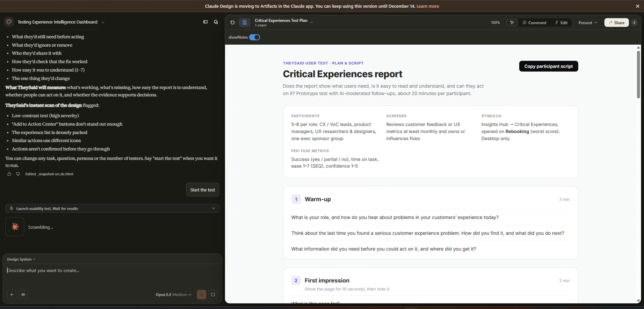Screen dimensions: 644x309
Task: Click the Start the test message bubble
Action: [203, 190]
